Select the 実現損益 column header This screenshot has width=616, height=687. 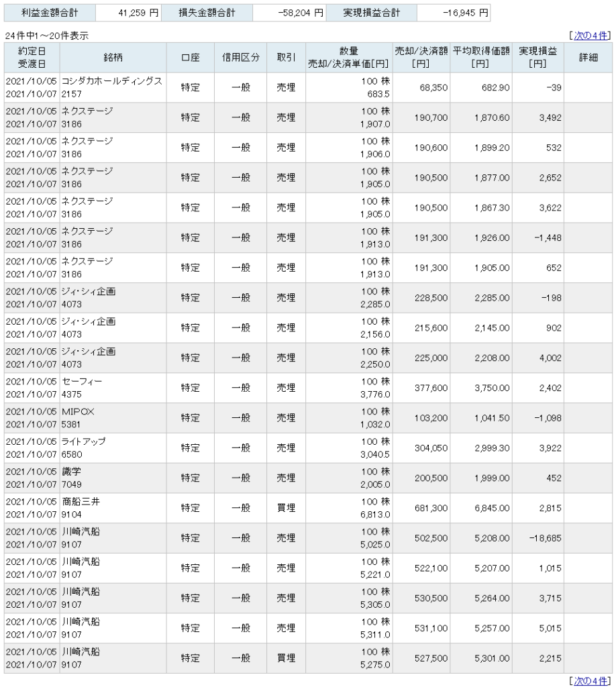pyautogui.click(x=537, y=58)
